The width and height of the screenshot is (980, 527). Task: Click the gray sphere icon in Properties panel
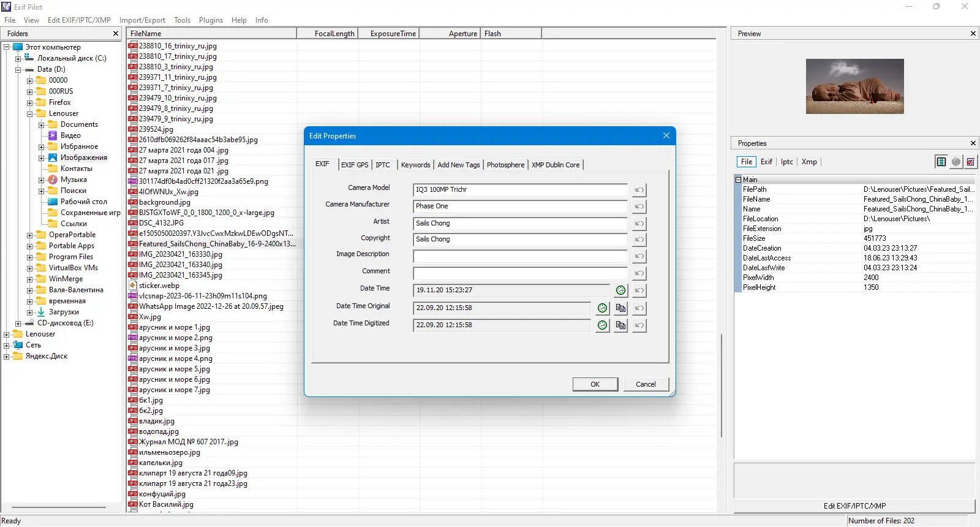956,162
